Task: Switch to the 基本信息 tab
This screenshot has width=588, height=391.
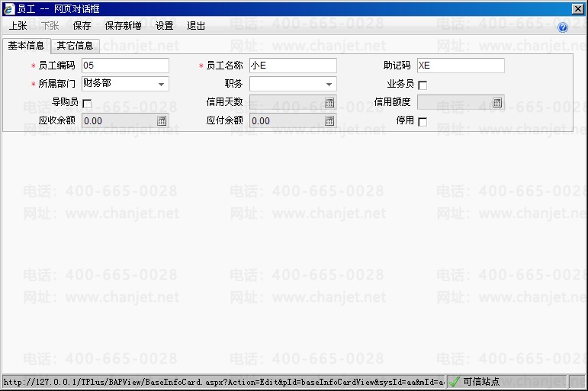Action: point(26,46)
